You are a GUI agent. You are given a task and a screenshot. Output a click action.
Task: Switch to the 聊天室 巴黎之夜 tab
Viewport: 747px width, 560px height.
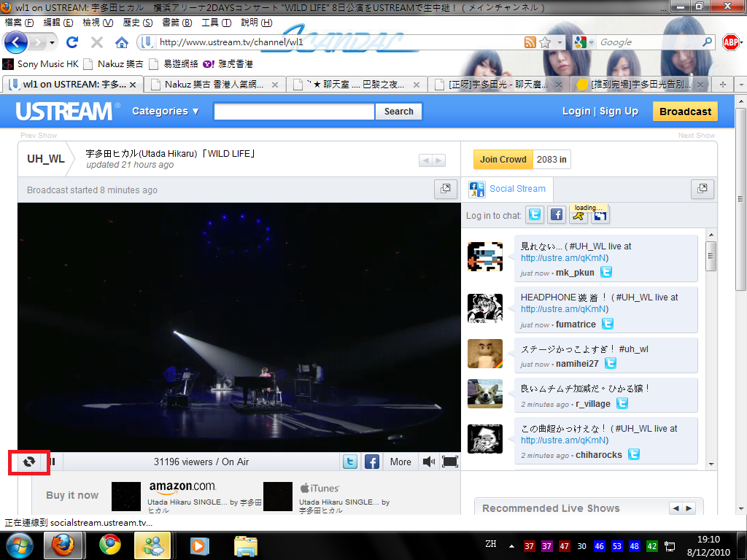[x=357, y=85]
